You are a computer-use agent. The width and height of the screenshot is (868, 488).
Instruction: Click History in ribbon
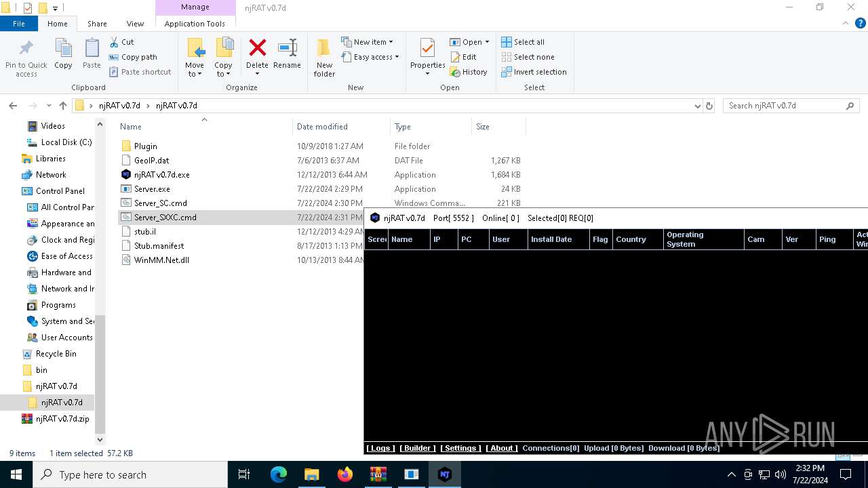point(469,72)
